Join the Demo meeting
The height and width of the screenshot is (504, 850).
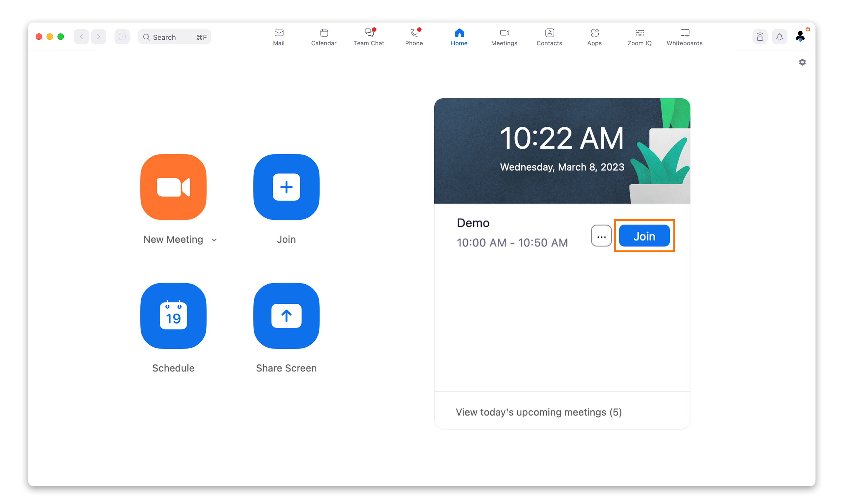pyautogui.click(x=644, y=236)
